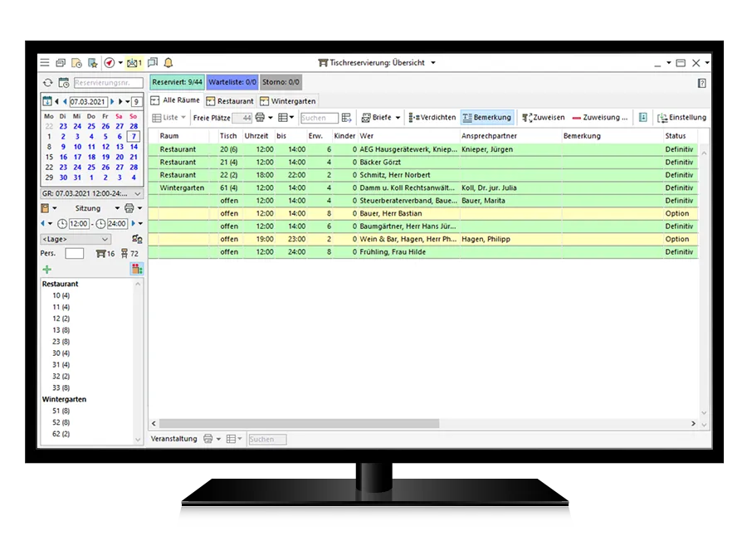Expand the GR 07.03.2021 date range dropdown

tap(91, 193)
